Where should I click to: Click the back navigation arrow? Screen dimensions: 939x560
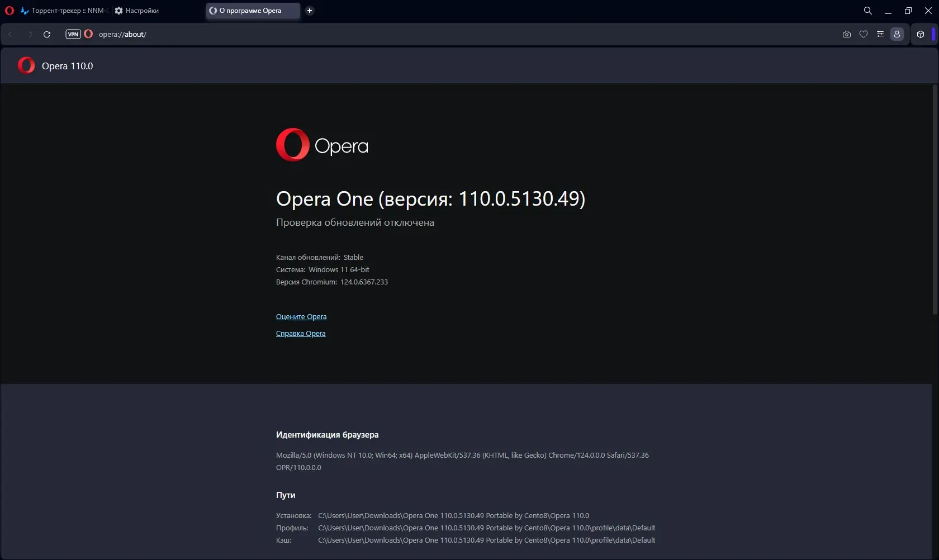pyautogui.click(x=10, y=34)
